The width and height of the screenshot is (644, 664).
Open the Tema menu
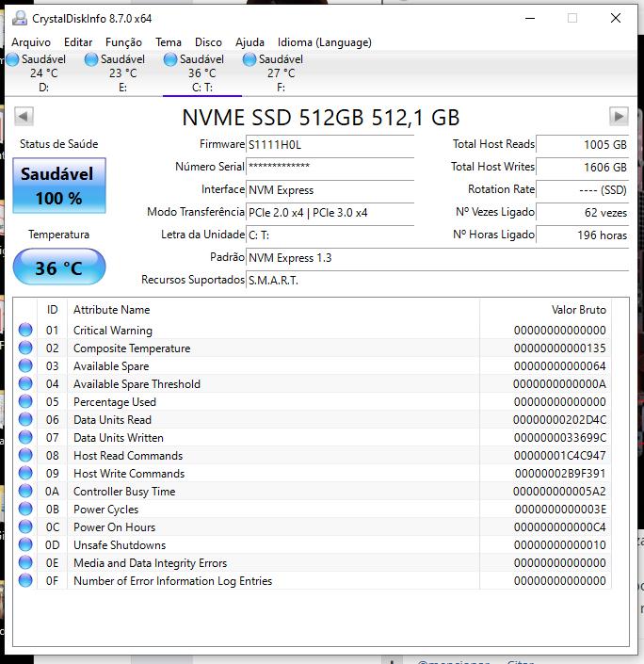169,42
